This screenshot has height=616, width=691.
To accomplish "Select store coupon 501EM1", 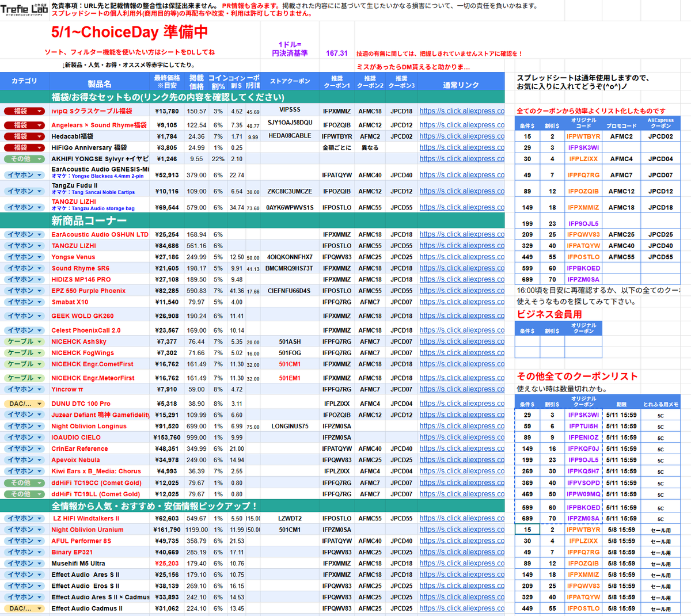I will (290, 378).
